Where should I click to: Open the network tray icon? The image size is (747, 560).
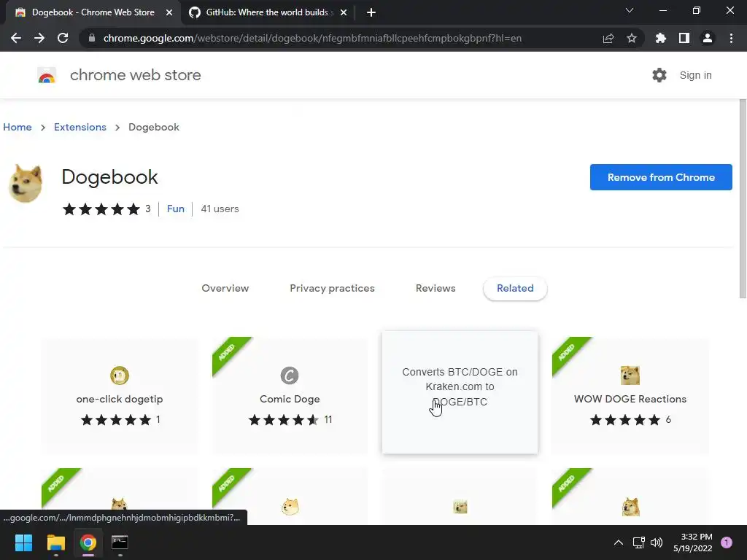638,542
